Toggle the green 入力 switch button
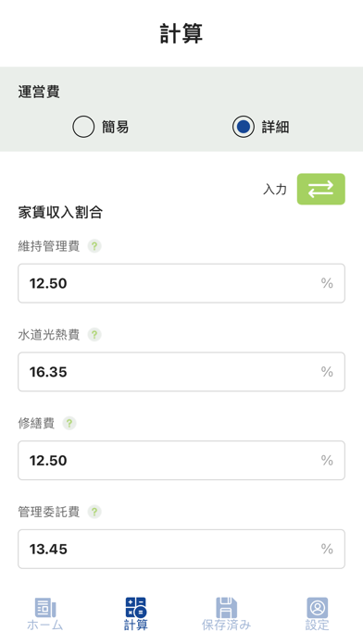Viewport: 363px width, 644px height. click(x=321, y=189)
